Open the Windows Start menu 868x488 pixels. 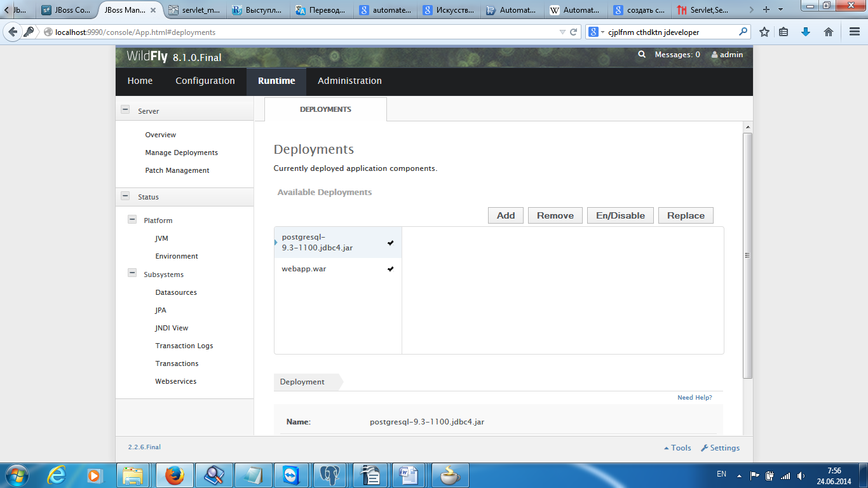click(16, 475)
